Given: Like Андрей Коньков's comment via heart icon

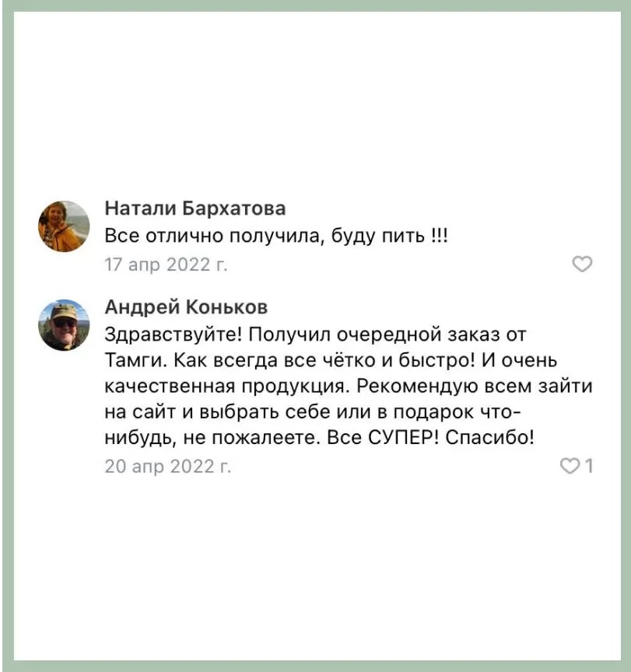Looking at the screenshot, I should (x=570, y=466).
